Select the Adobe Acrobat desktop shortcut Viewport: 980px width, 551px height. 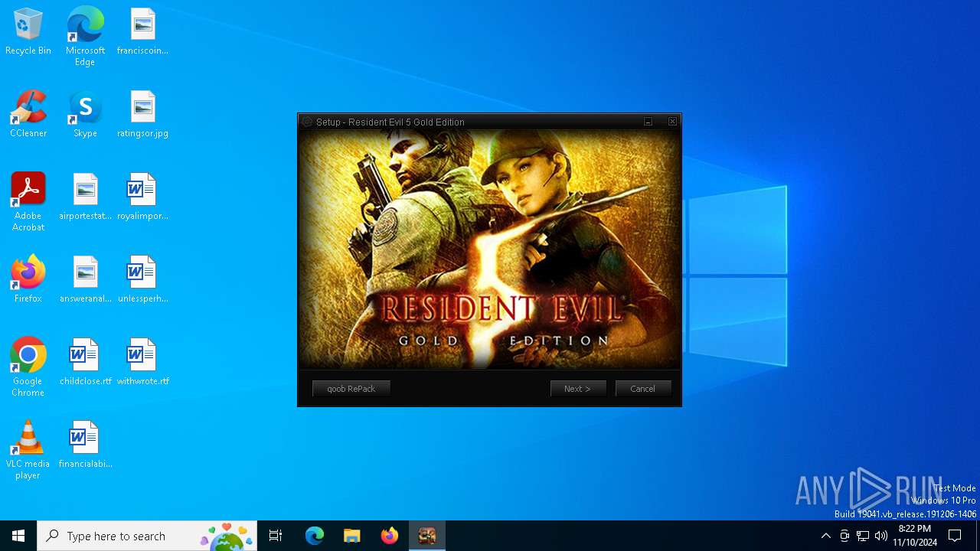click(x=28, y=201)
